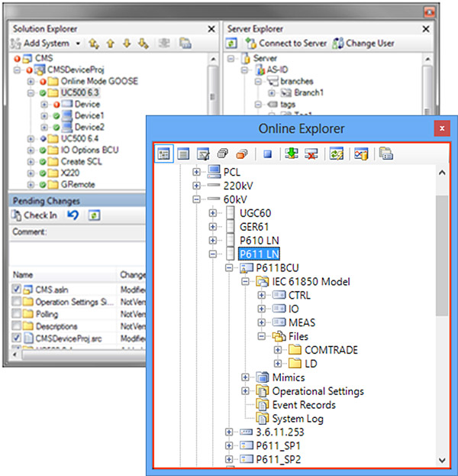The image size is (458, 476).
Task: Click the blue stop square toolbar icon
Action: click(267, 152)
